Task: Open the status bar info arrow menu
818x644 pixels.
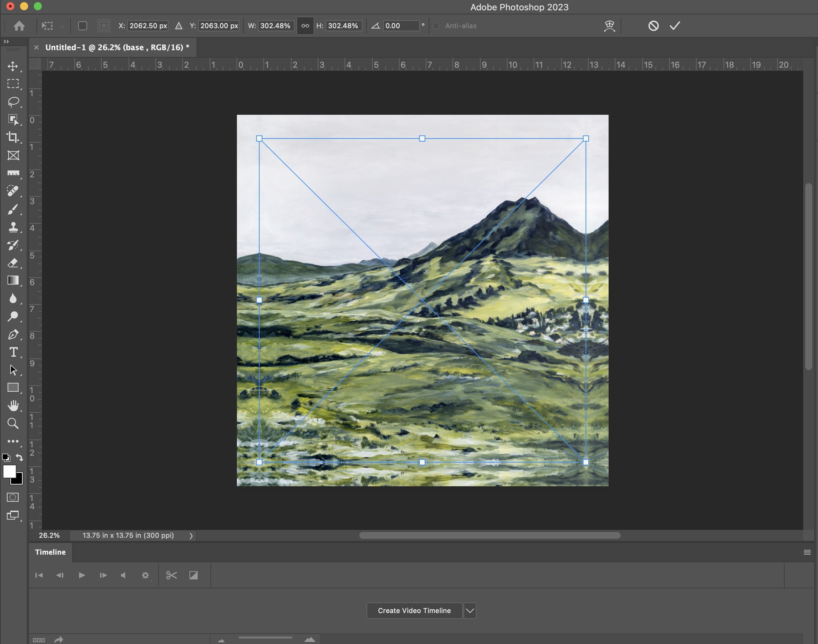Action: (x=191, y=535)
